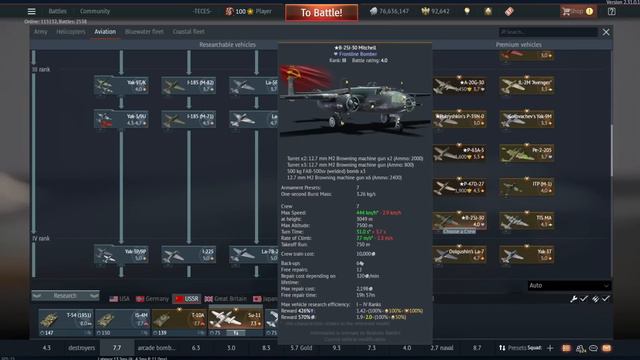This screenshot has width=640, height=360.
Task: Toggle the ammo auto-refill checkbox
Action: click(605, 299)
